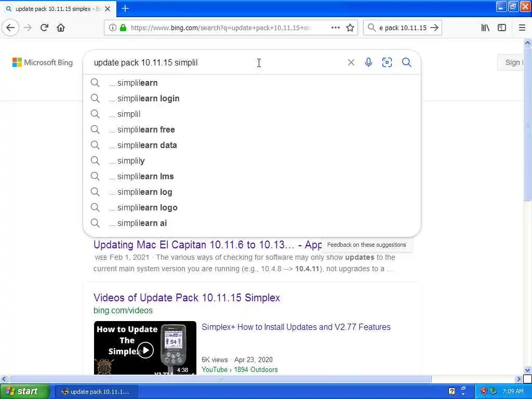The image size is (532, 399).
Task: Start voice search with microphone
Action: 368,62
